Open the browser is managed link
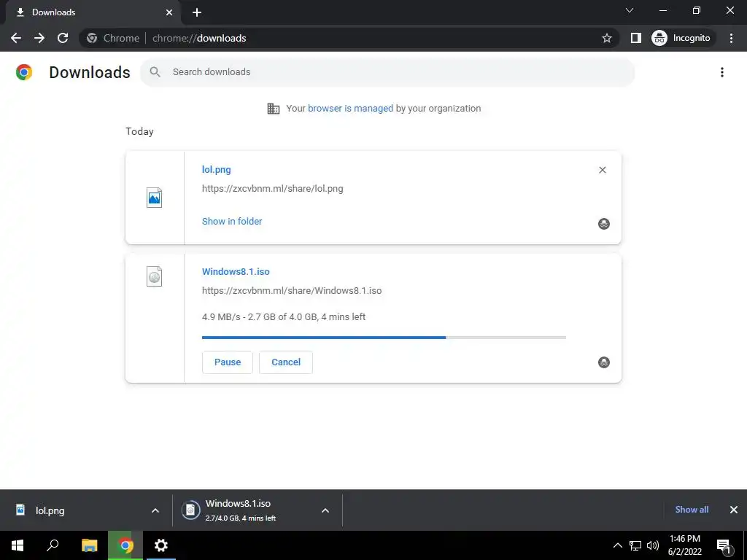 coord(350,108)
